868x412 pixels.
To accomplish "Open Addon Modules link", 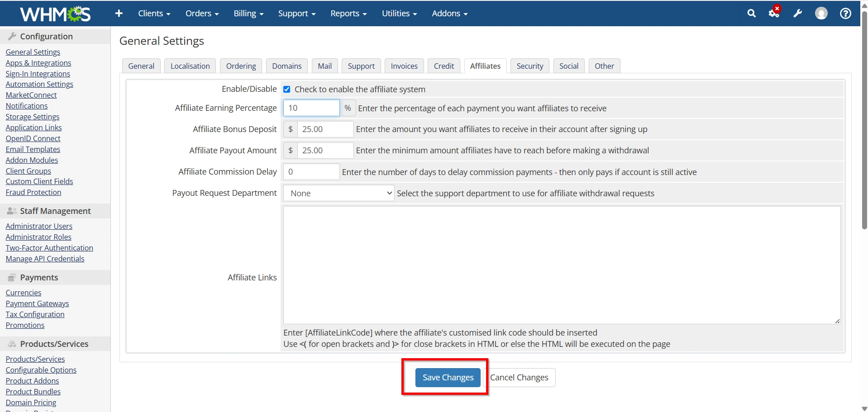I will click(x=32, y=160).
